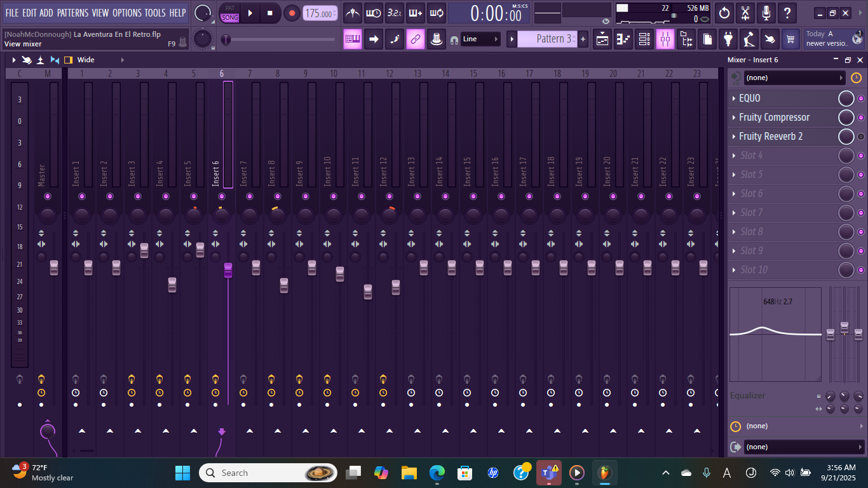Add a new pattern with plus button
The height and width of the screenshot is (488, 868).
click(x=583, y=39)
